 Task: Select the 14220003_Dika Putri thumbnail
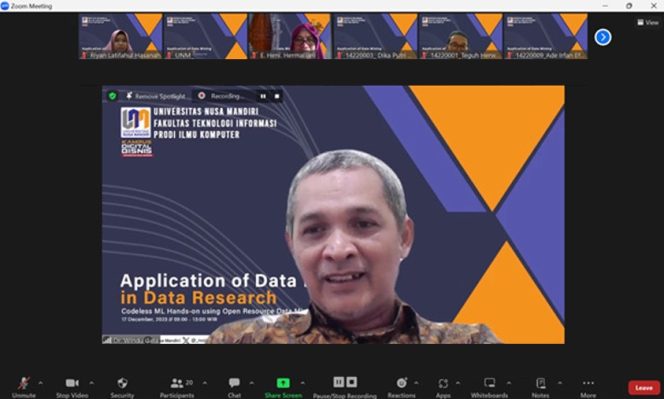(x=376, y=36)
